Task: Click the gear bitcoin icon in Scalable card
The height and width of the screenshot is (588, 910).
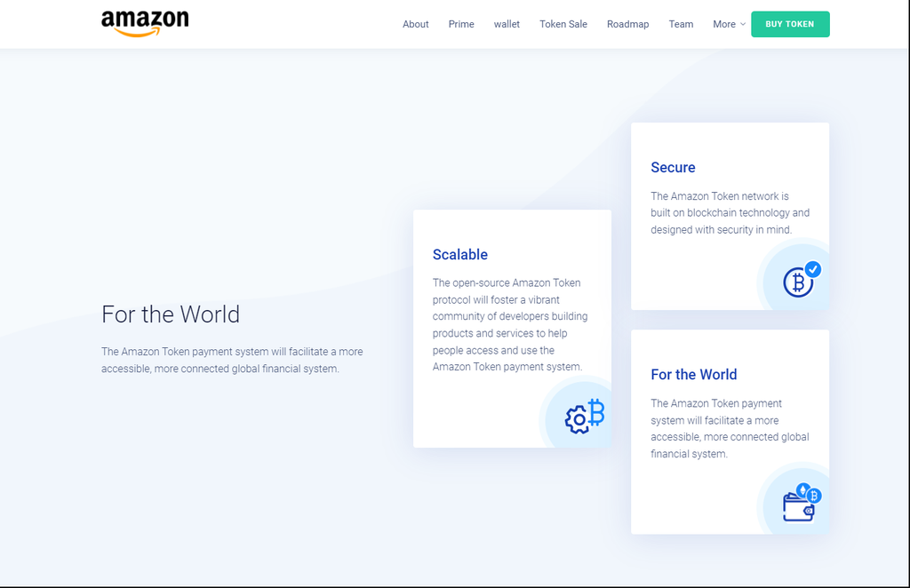Action: (x=585, y=416)
